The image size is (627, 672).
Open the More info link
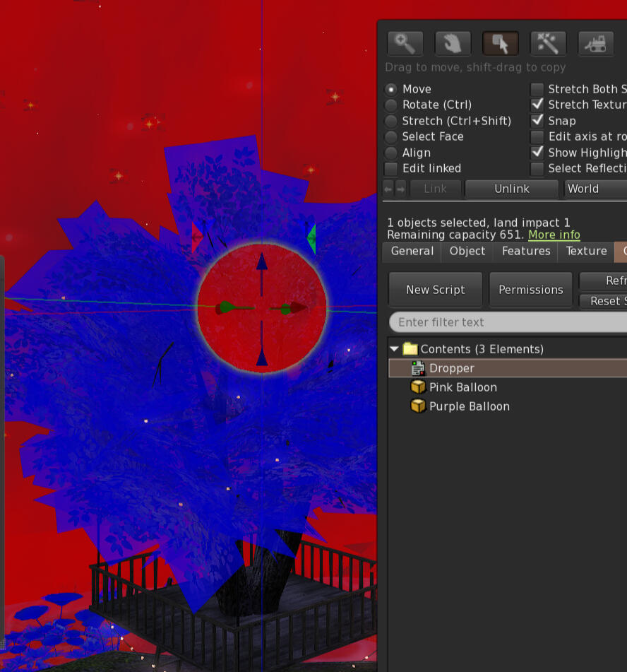[x=554, y=235]
